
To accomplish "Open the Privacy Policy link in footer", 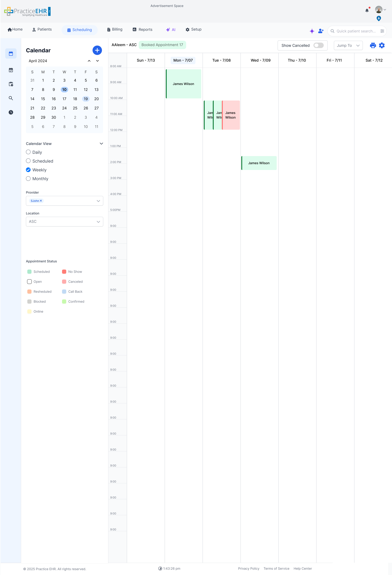I will tap(249, 568).
